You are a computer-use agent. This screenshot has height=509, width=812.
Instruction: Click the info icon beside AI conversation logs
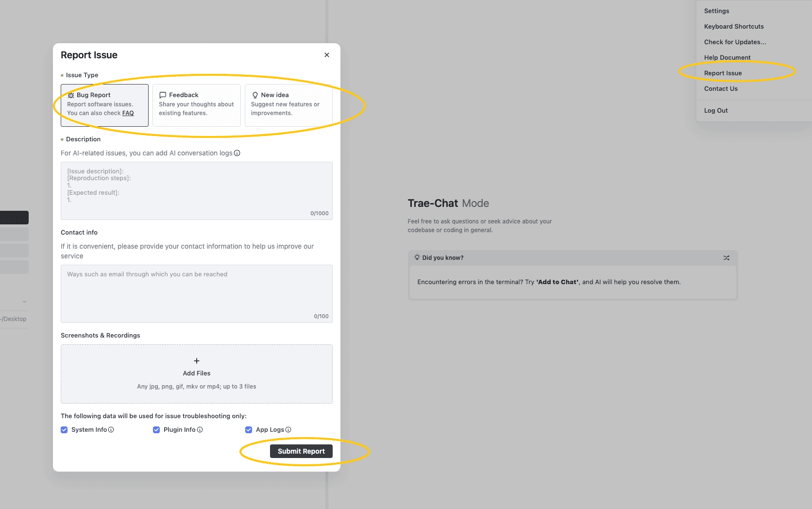pos(237,153)
